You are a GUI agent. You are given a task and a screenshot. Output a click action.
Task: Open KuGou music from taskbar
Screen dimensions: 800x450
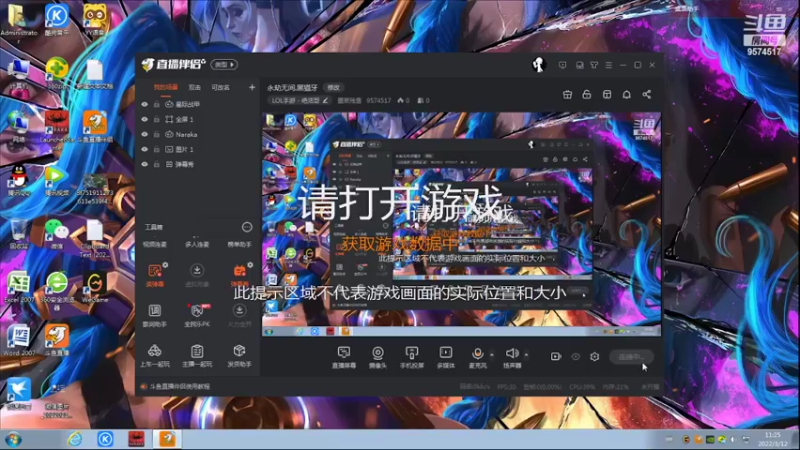click(x=105, y=439)
